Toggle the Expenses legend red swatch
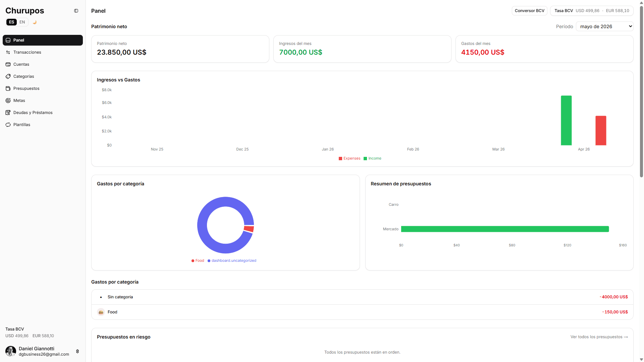Image resolution: width=644 pixels, height=362 pixels. [340, 159]
